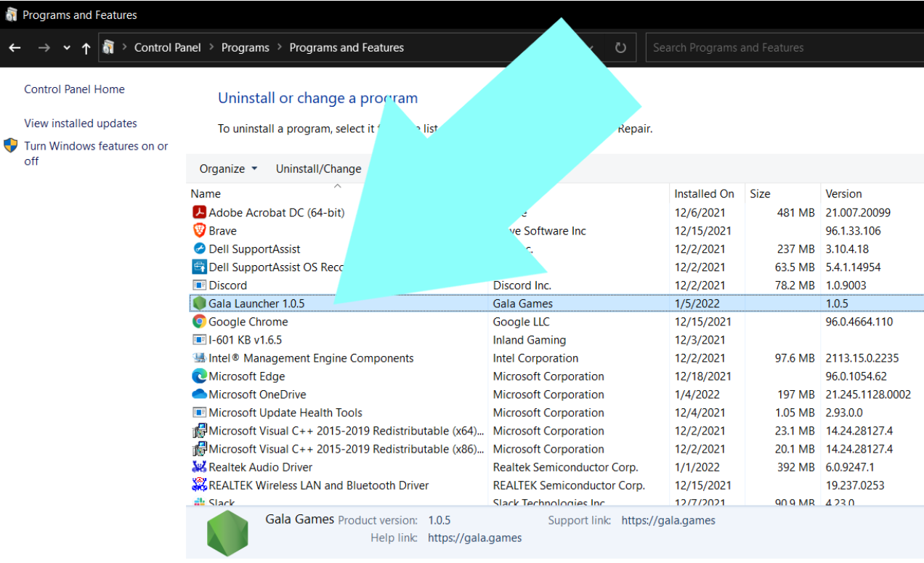Screen dimensions: 924x563
Task: Click the Intel Corporation publisher cell
Action: pos(535,358)
